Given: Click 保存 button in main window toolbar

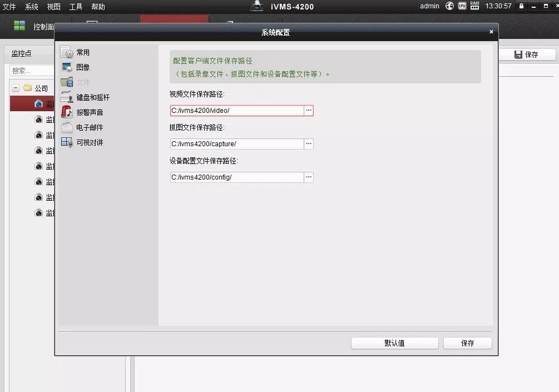Looking at the screenshot, I should (x=527, y=54).
